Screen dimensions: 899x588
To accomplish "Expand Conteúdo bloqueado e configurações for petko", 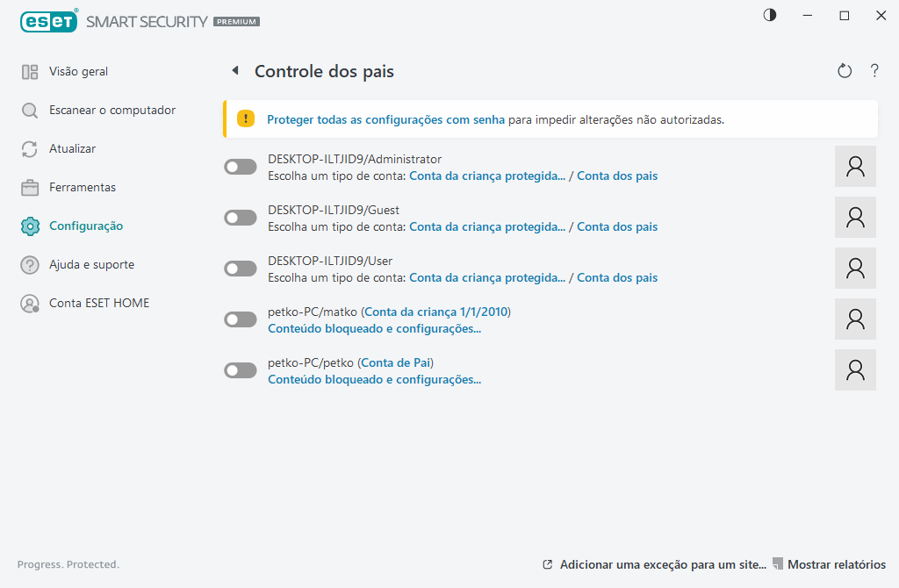I will (374, 380).
